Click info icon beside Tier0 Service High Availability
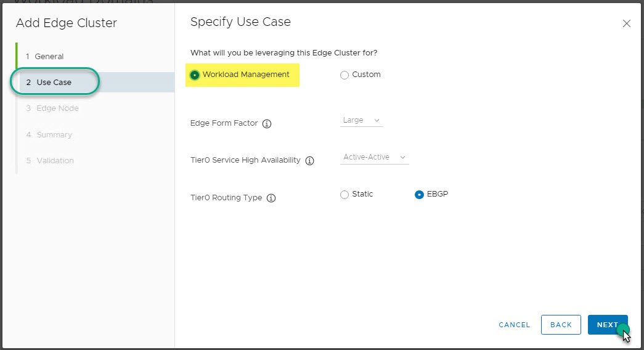The image size is (644, 350). click(x=309, y=161)
